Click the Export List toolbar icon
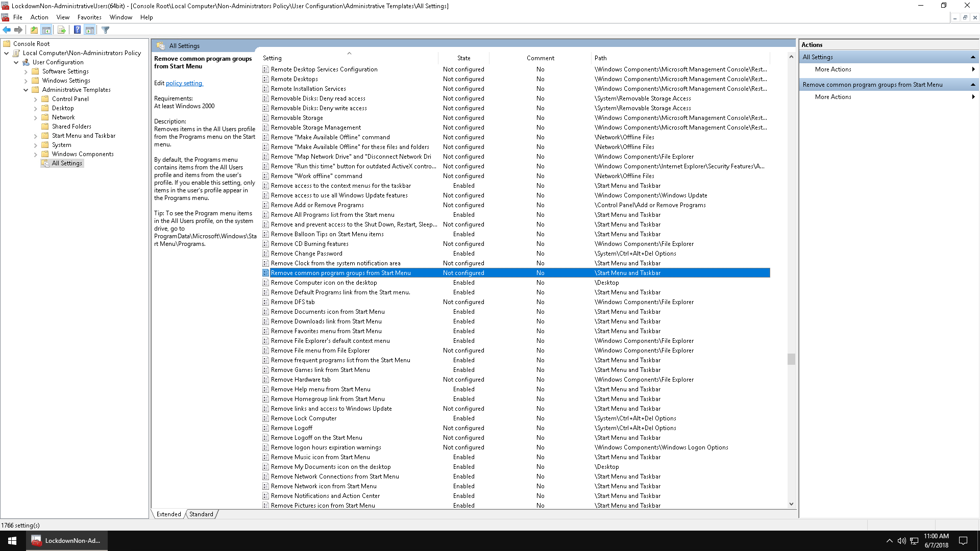 [x=62, y=30]
